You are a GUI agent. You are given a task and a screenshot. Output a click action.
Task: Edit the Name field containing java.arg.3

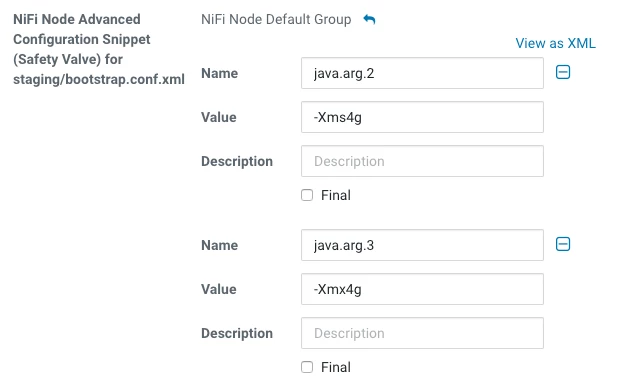[422, 245]
